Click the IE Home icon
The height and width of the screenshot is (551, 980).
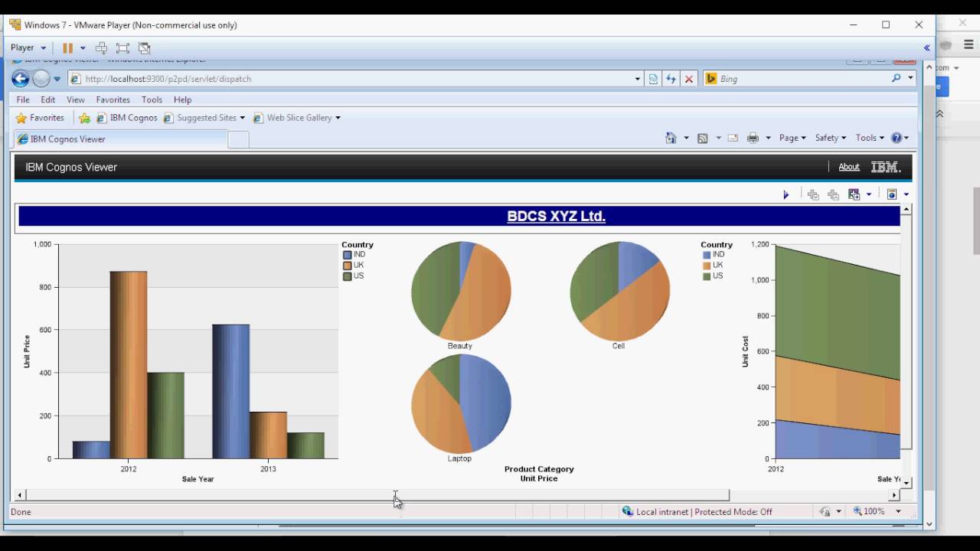coord(671,138)
